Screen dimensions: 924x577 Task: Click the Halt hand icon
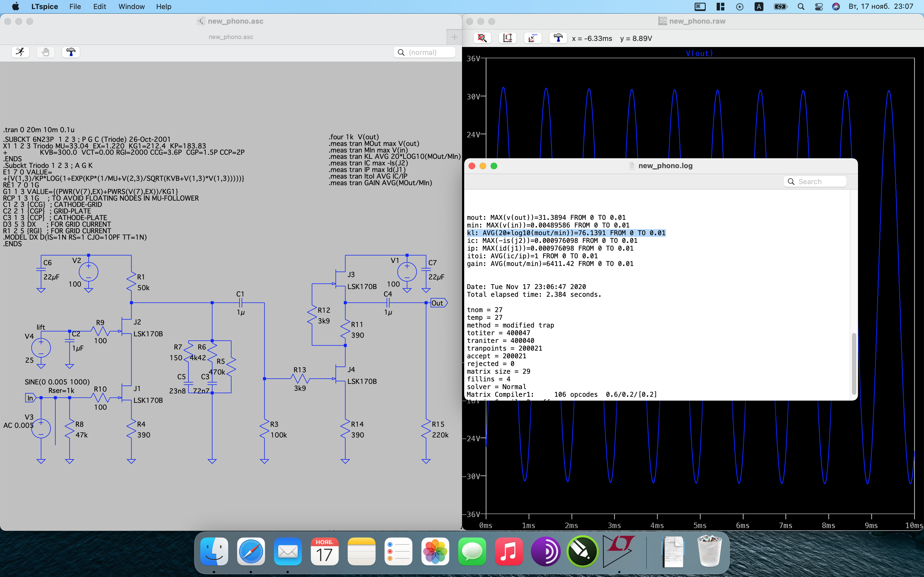click(45, 52)
